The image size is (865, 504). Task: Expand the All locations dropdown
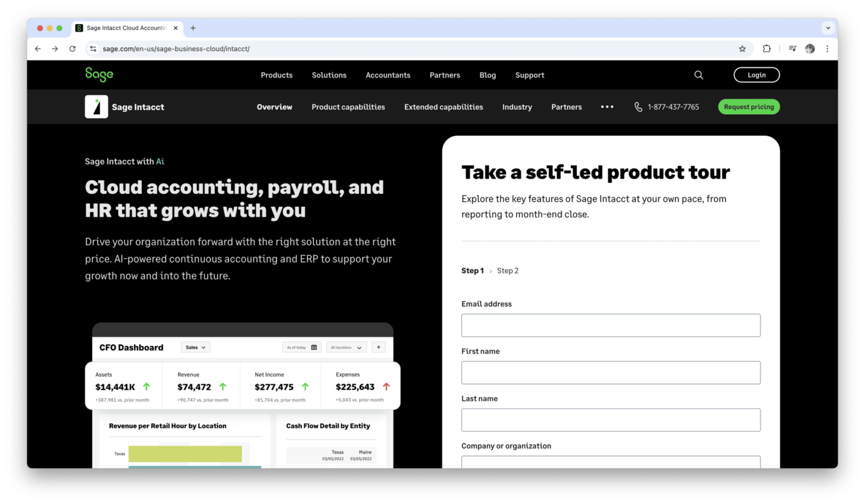(x=346, y=347)
